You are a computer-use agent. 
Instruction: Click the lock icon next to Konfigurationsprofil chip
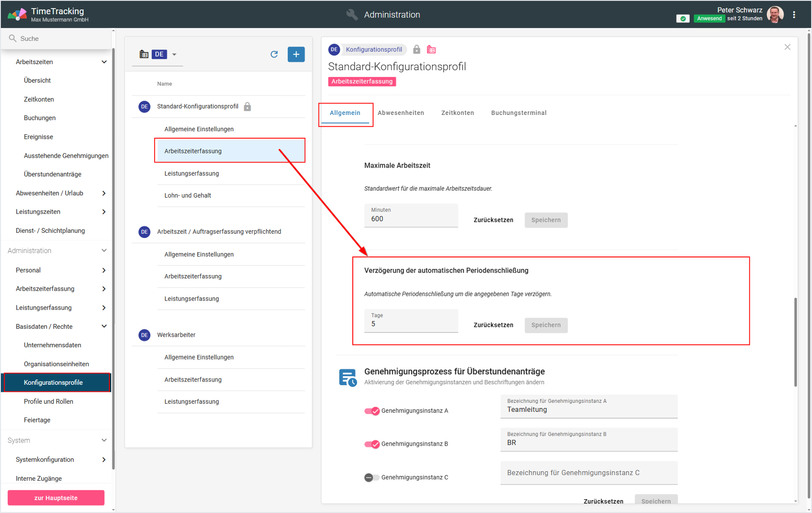point(416,49)
